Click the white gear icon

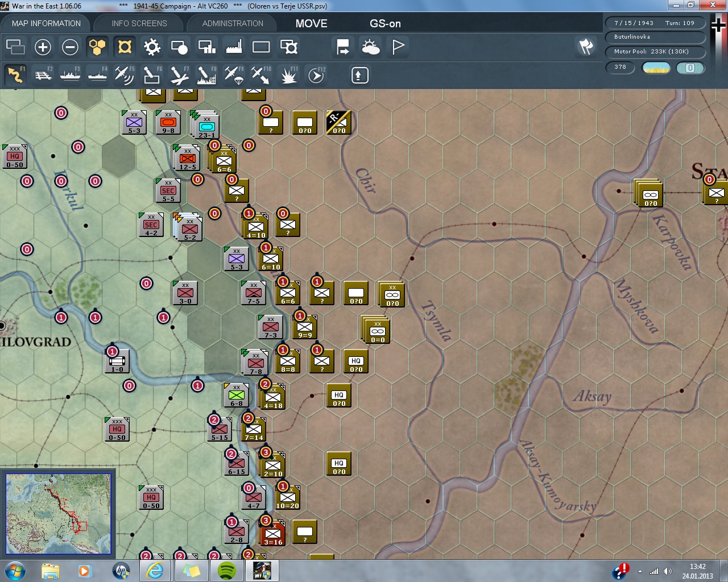152,47
